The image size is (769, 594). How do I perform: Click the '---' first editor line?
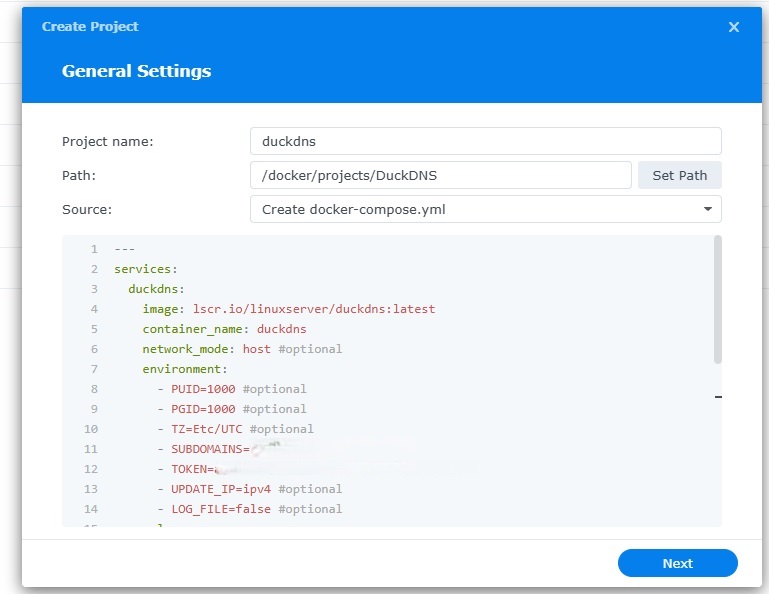click(125, 249)
